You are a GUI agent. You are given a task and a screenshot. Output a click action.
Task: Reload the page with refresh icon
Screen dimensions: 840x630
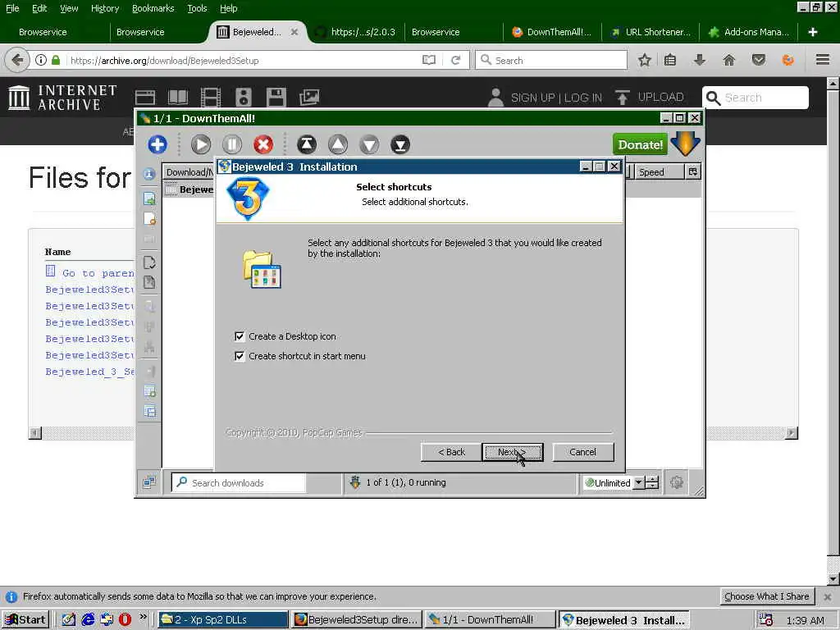(x=455, y=60)
